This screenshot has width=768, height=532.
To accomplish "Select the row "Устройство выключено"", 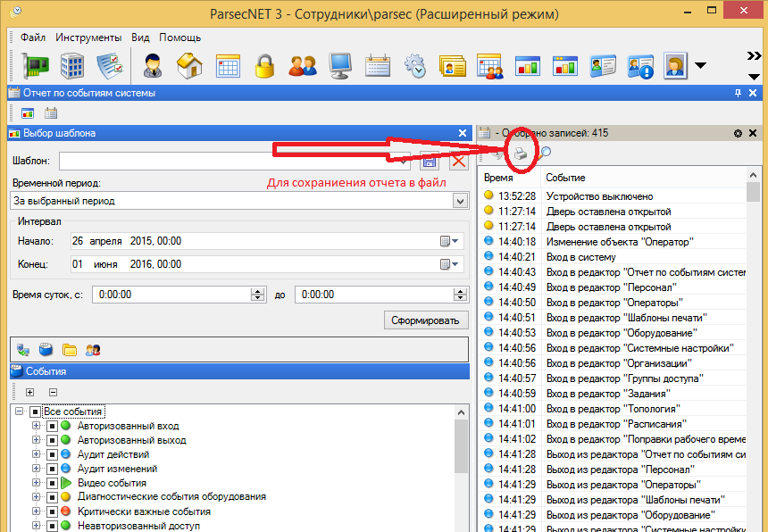I will pyautogui.click(x=613, y=196).
